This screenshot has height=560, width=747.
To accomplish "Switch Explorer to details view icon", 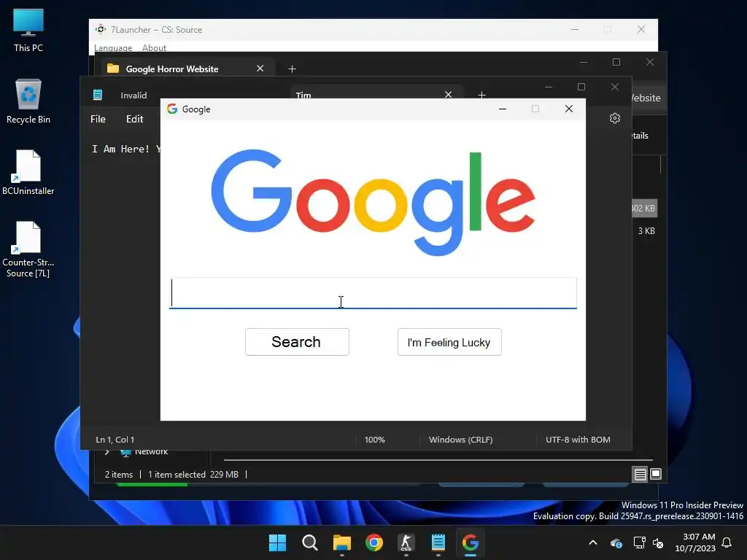I will coord(640,474).
